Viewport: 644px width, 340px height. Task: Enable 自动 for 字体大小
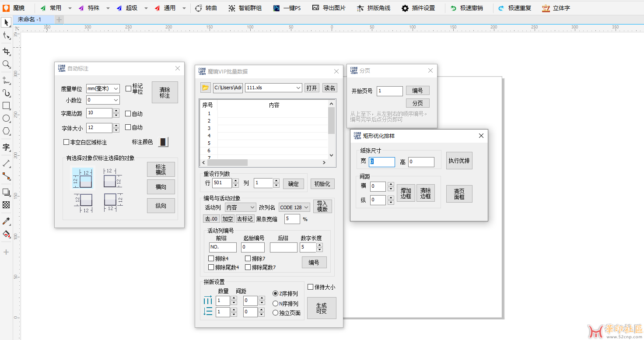tap(128, 127)
